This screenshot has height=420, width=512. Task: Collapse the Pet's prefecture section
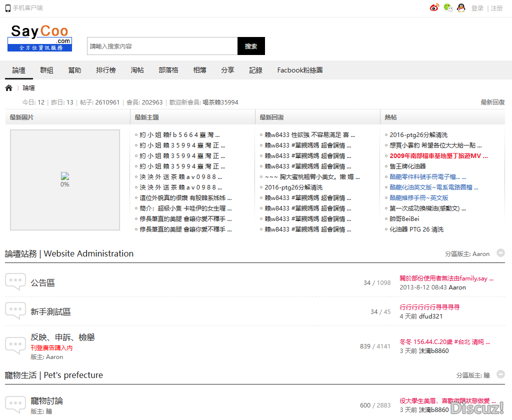(500, 374)
